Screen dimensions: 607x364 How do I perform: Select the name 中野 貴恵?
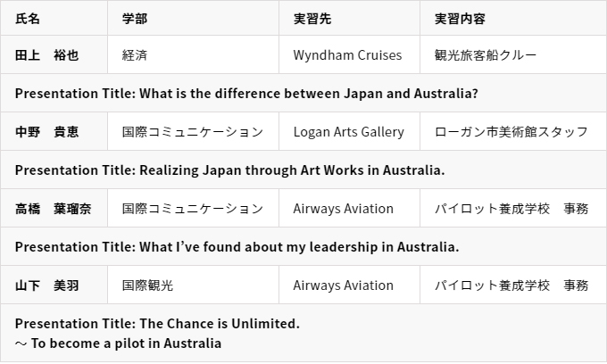point(46,131)
